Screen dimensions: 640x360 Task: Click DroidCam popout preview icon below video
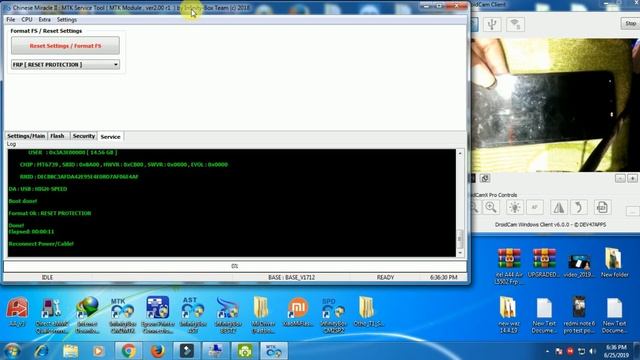pos(485,178)
